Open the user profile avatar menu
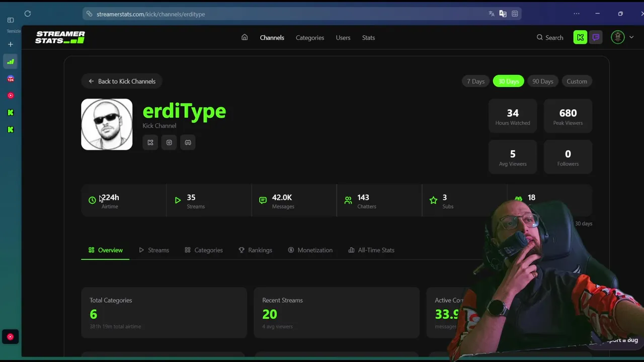The width and height of the screenshot is (644, 362). 618,37
